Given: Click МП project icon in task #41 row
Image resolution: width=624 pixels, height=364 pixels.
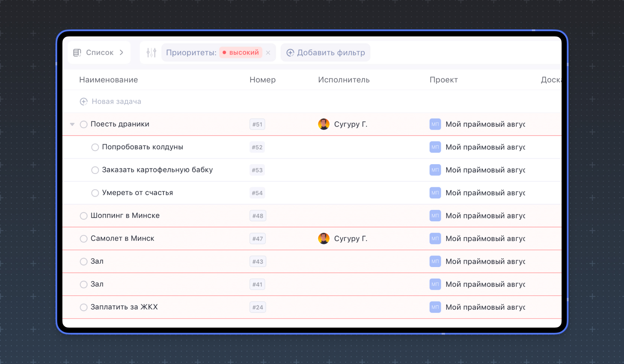Looking at the screenshot, I should [x=435, y=284].
